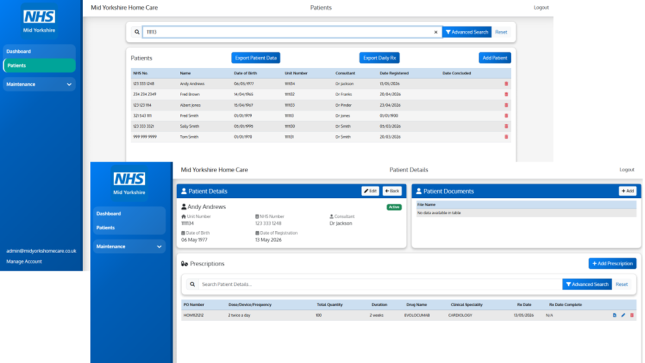
Task: Click the Name column header
Action: 185,73
